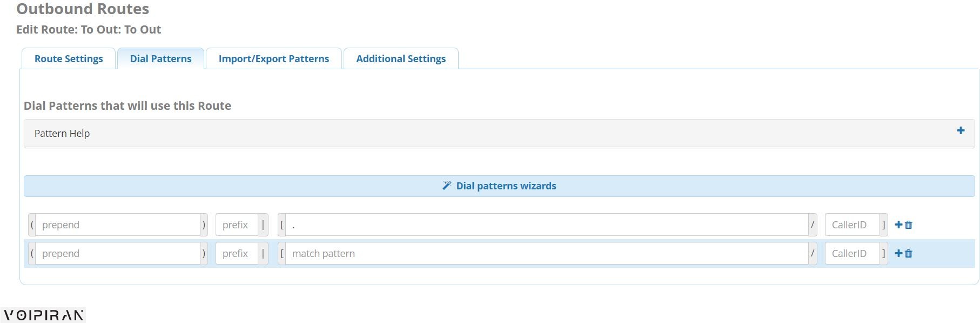Focus the first row prepend field
This screenshot has height=323, width=980.
pos(118,225)
